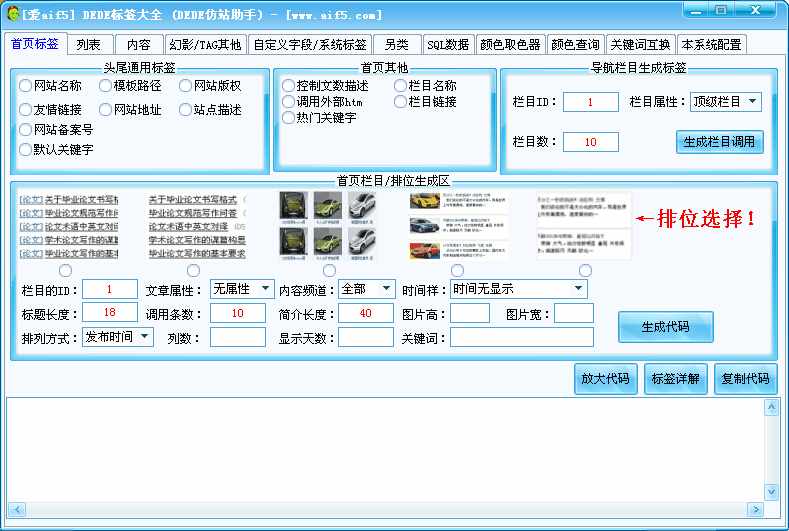Go to the 自定义字段/系统标签 tab
Screen dimensions: 789x531
point(310,45)
